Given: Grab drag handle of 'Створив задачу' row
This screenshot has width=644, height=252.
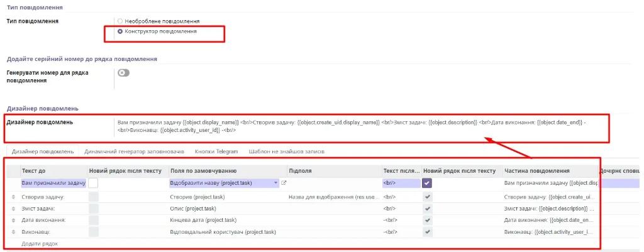Looking at the screenshot, I should click(x=13, y=197).
